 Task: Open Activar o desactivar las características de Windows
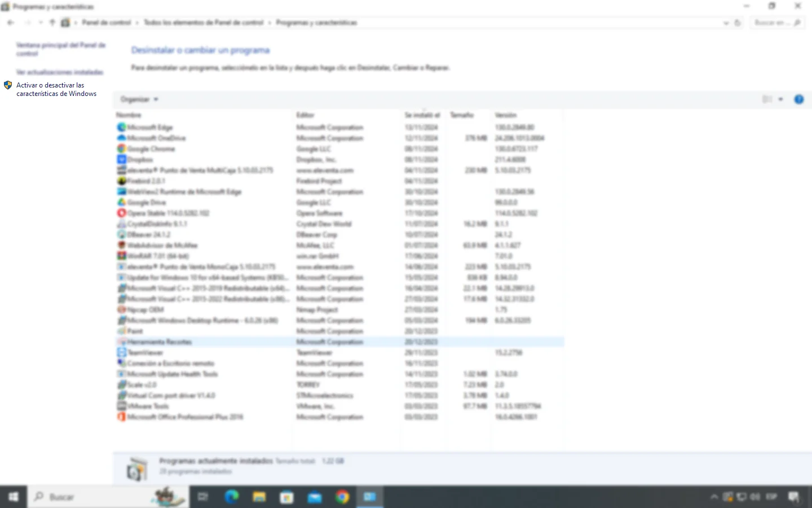tap(56, 89)
